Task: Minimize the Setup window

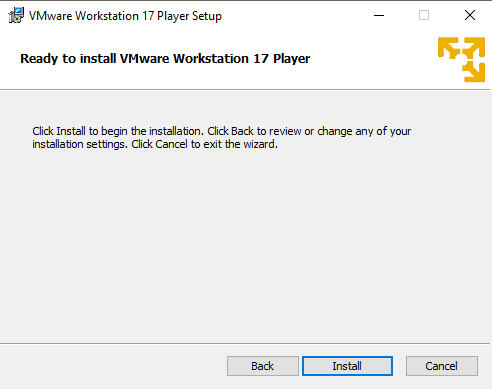Action: 379,15
